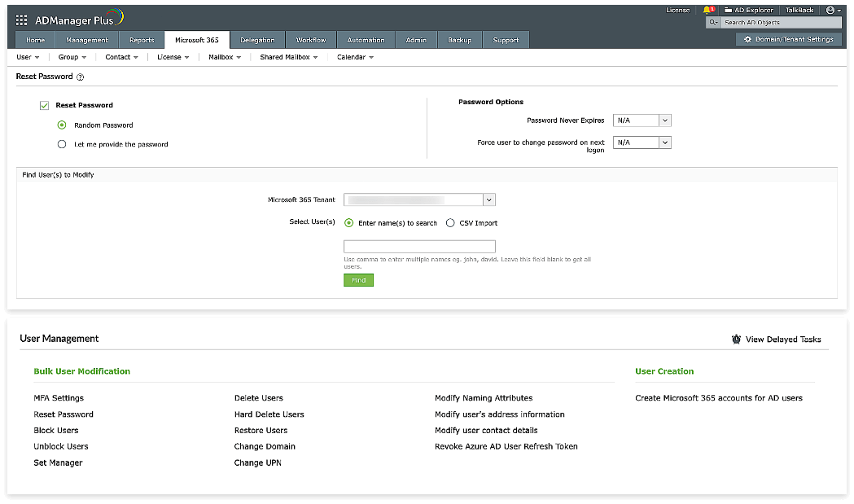View Delayed Tasks
This screenshot has width=854, height=504.
click(x=776, y=340)
